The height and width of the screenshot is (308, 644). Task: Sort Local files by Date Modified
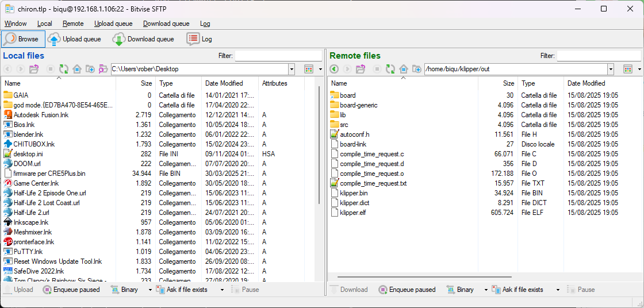(x=230, y=83)
